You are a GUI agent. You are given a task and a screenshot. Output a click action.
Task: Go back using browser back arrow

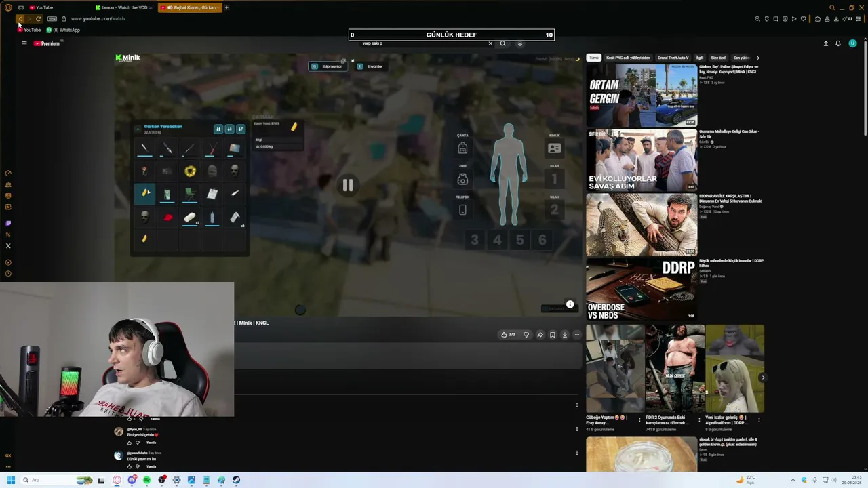coord(20,19)
